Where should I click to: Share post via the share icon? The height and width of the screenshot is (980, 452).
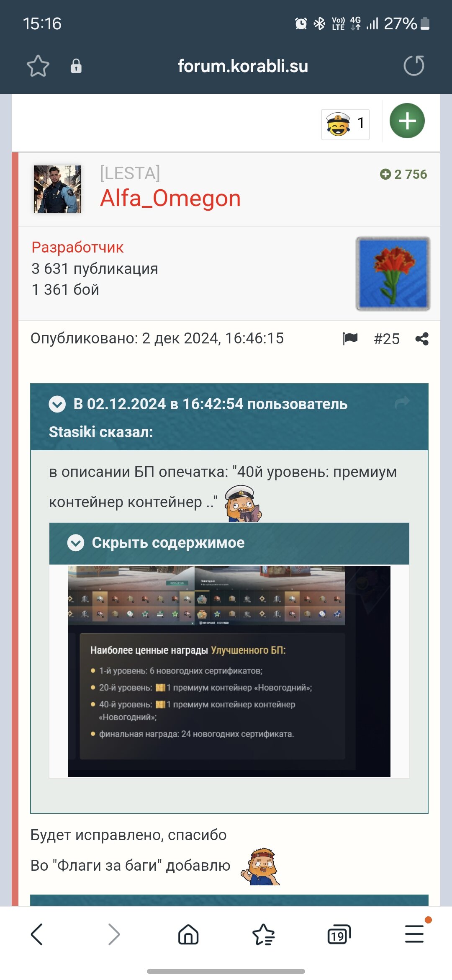pyautogui.click(x=422, y=339)
